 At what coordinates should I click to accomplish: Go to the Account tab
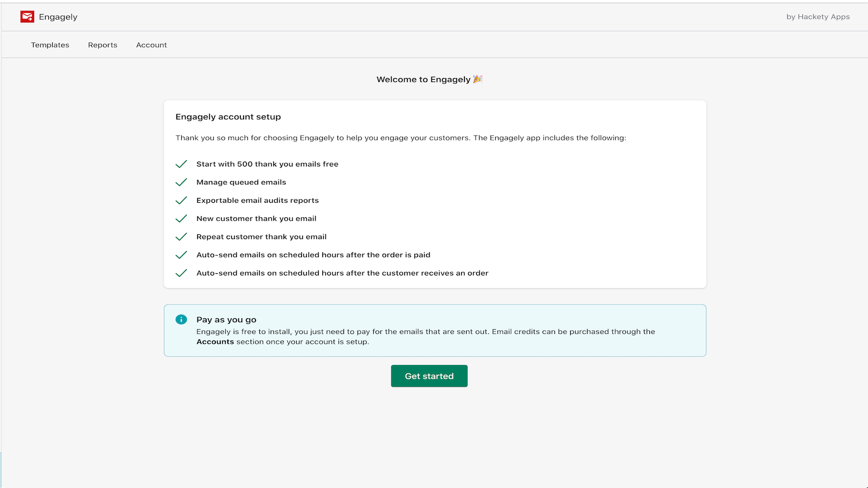[151, 45]
